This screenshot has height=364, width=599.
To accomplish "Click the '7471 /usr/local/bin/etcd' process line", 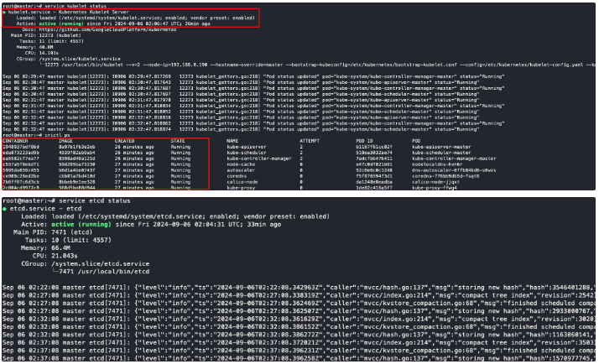I will pos(104,272).
